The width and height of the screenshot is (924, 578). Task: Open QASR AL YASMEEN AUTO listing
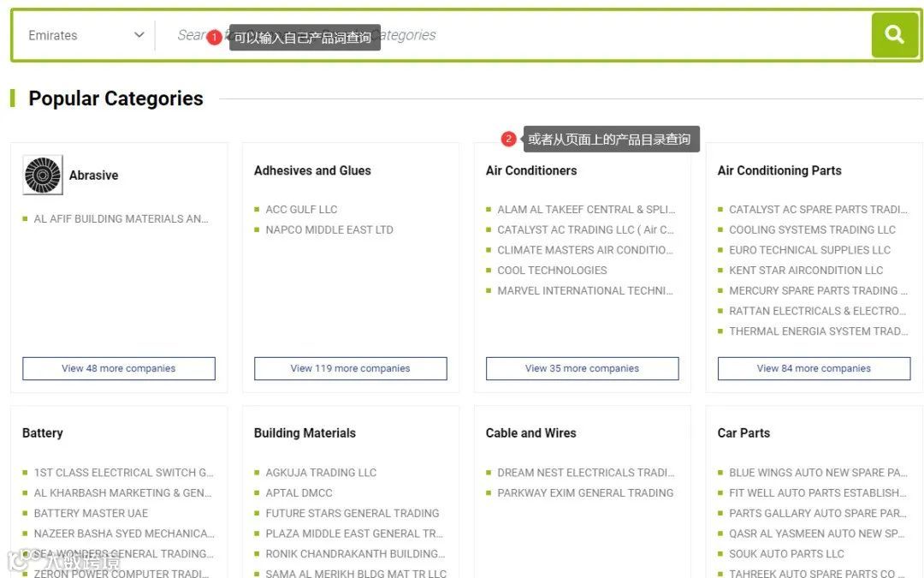click(816, 533)
